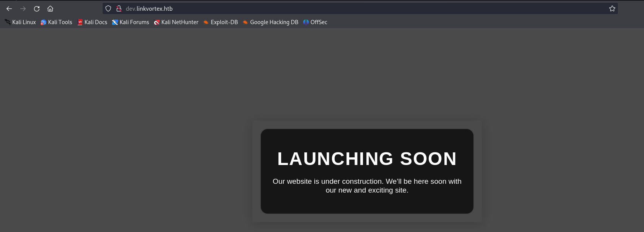Open the Kali Tools bookmark
This screenshot has height=232, width=644.
(56, 22)
